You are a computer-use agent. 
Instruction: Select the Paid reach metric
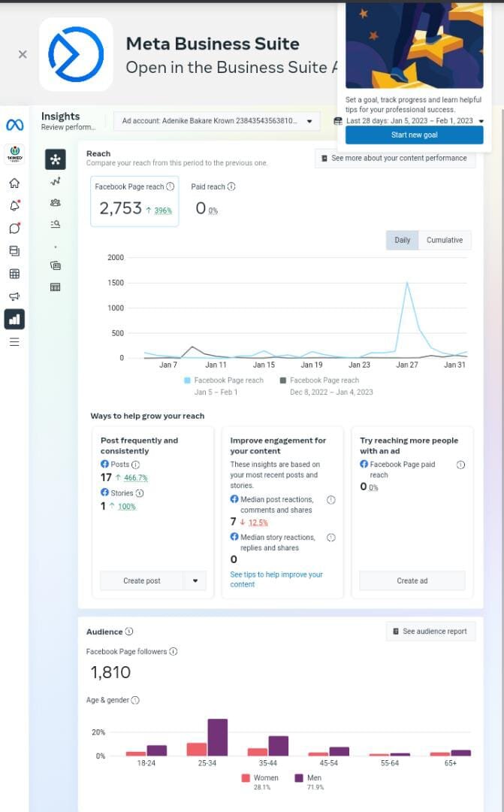click(212, 199)
